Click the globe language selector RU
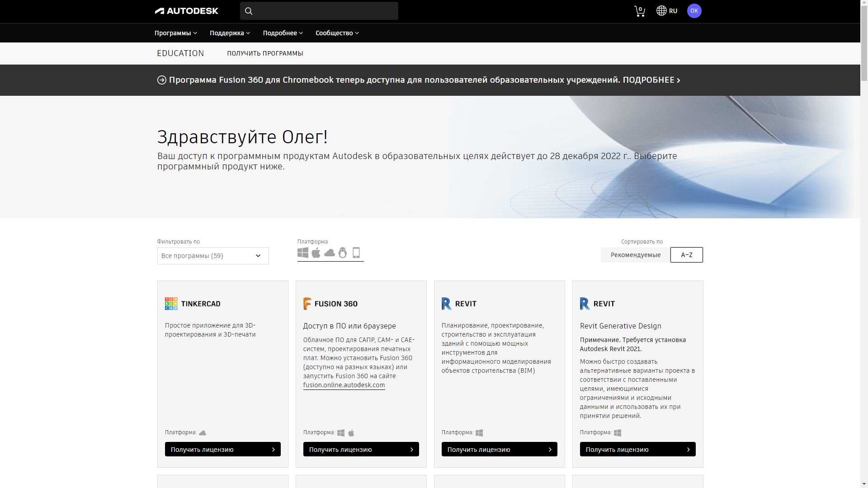The width and height of the screenshot is (868, 488). coord(667,11)
